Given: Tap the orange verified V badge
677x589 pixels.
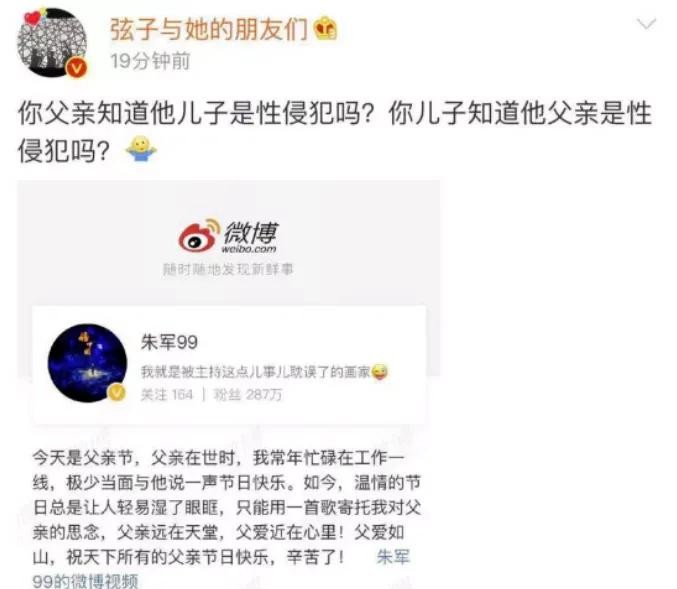Looking at the screenshot, I should click(x=77, y=68).
